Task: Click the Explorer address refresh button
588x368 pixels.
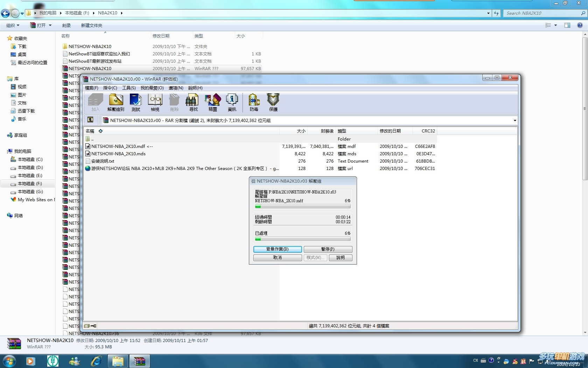Action: 496,13
